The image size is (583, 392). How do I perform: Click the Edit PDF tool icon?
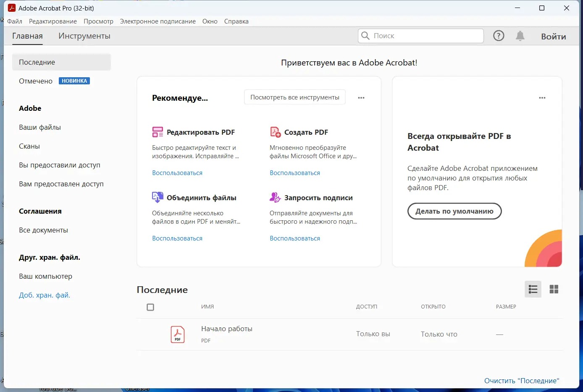tap(158, 132)
